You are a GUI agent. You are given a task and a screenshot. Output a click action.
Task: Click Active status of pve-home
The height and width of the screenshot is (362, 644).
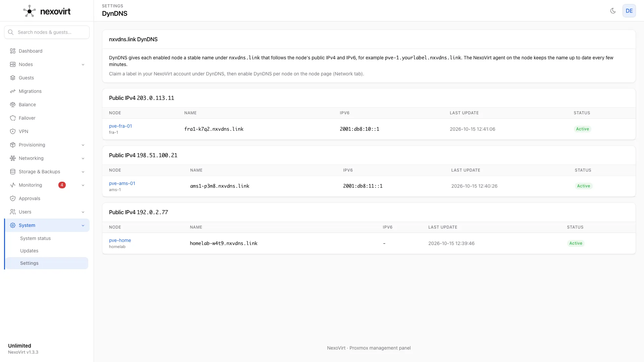click(x=576, y=243)
